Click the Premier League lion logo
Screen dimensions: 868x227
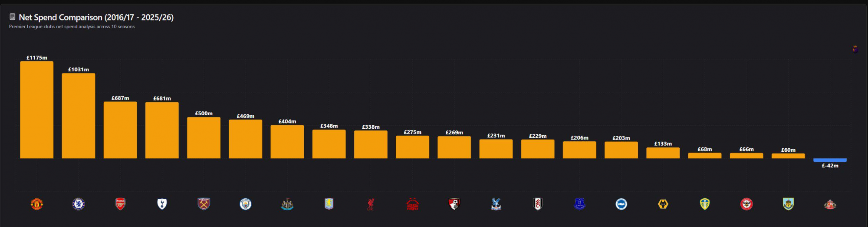pos(855,49)
